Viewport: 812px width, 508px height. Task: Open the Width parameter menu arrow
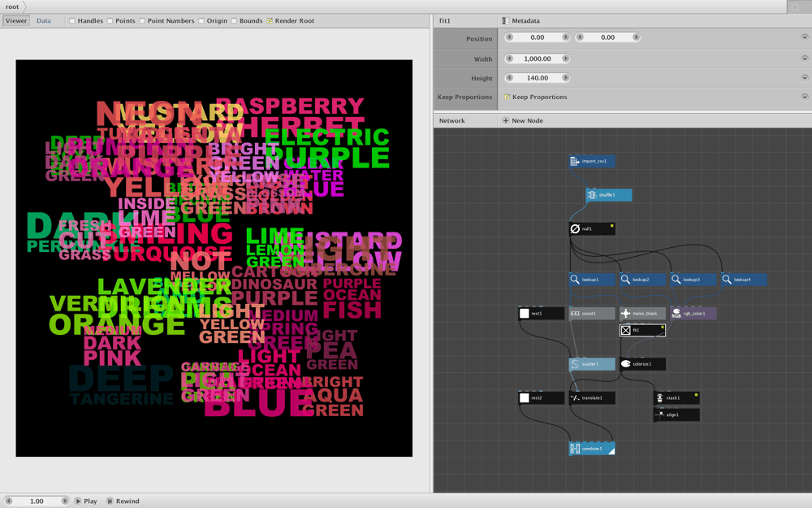pyautogui.click(x=804, y=59)
